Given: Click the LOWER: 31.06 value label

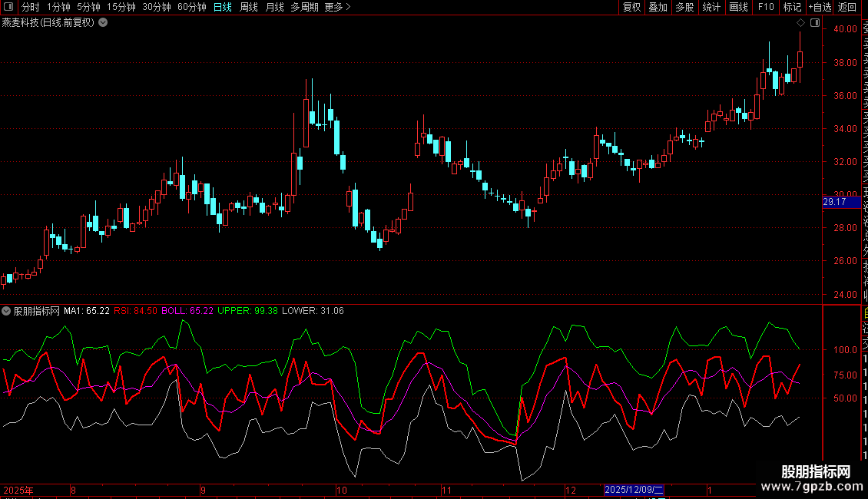Looking at the screenshot, I should tap(313, 311).
